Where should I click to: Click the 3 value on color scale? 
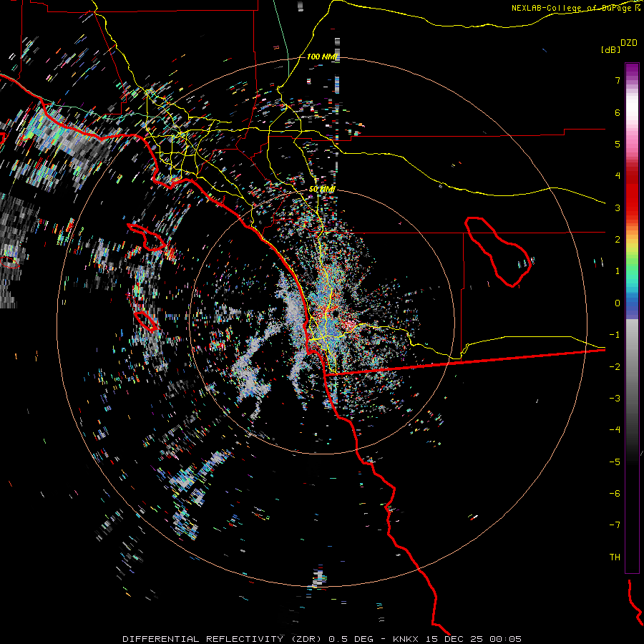(618, 208)
